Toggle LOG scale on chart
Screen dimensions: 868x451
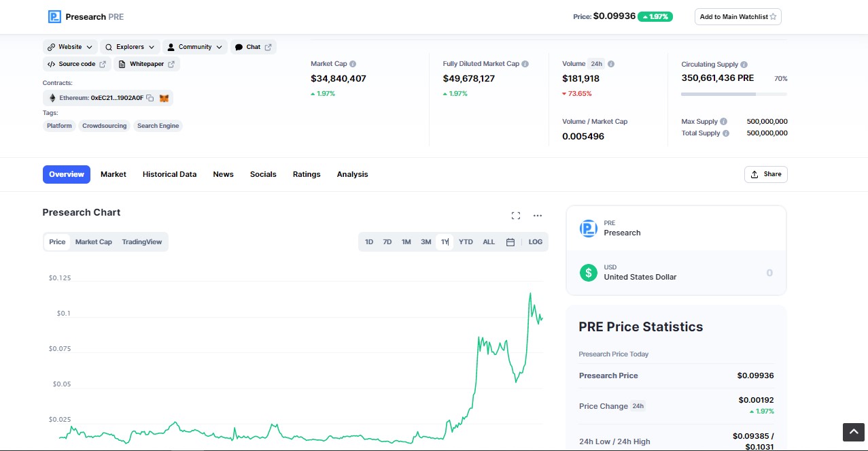(x=536, y=242)
